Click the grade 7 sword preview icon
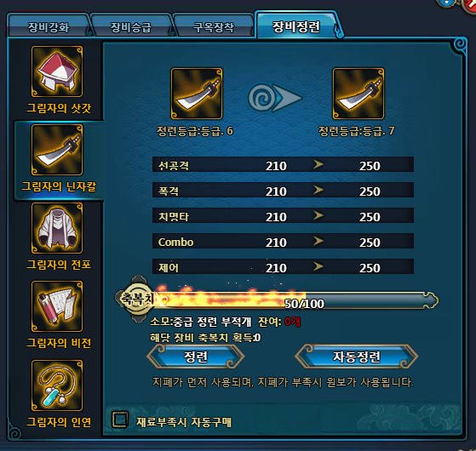The height and width of the screenshot is (451, 476). pyautogui.click(x=358, y=94)
